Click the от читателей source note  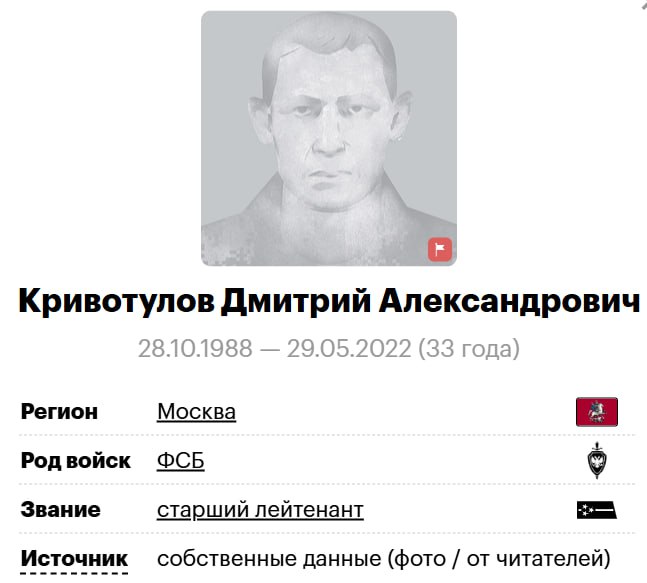[x=534, y=559]
